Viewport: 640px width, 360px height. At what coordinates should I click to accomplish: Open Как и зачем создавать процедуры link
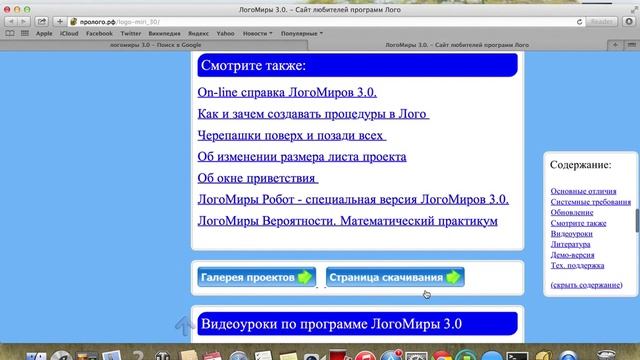[x=313, y=114]
